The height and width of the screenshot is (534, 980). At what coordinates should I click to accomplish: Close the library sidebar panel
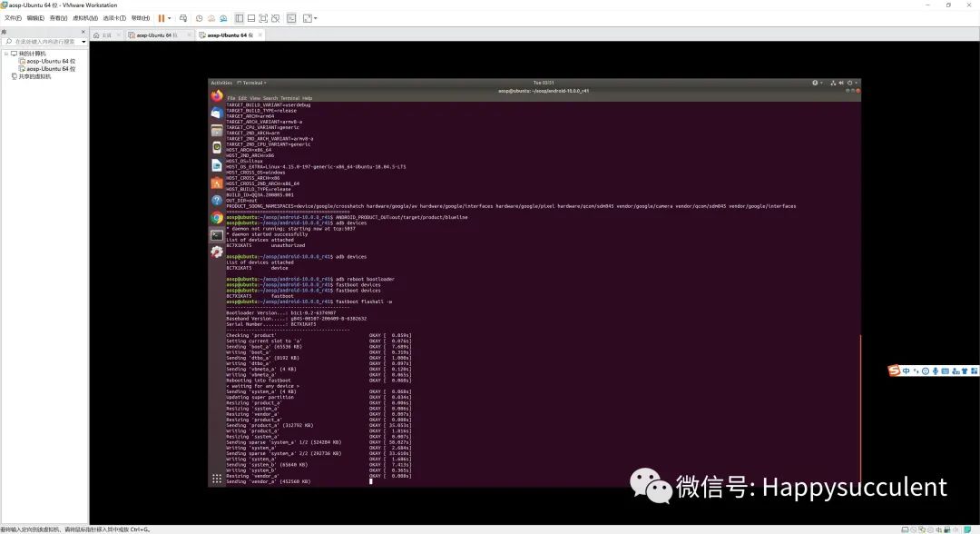click(x=83, y=31)
